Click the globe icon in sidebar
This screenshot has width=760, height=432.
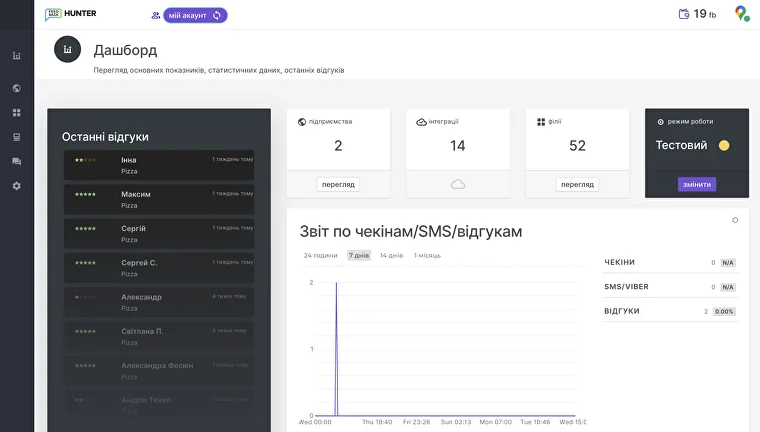click(x=16, y=88)
